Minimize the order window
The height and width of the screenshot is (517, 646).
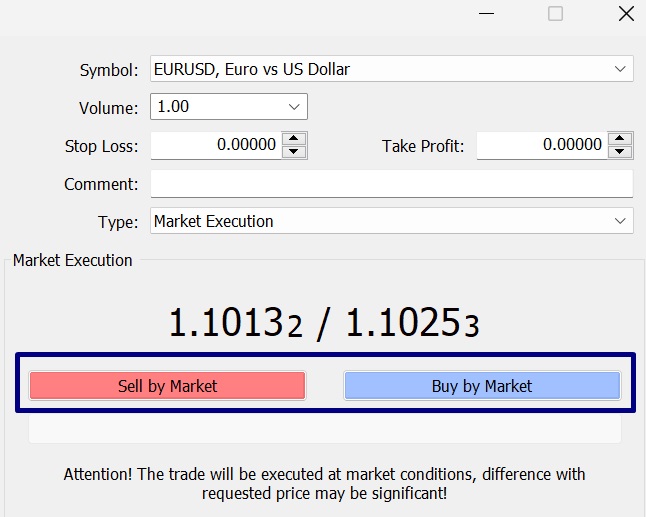[486, 14]
